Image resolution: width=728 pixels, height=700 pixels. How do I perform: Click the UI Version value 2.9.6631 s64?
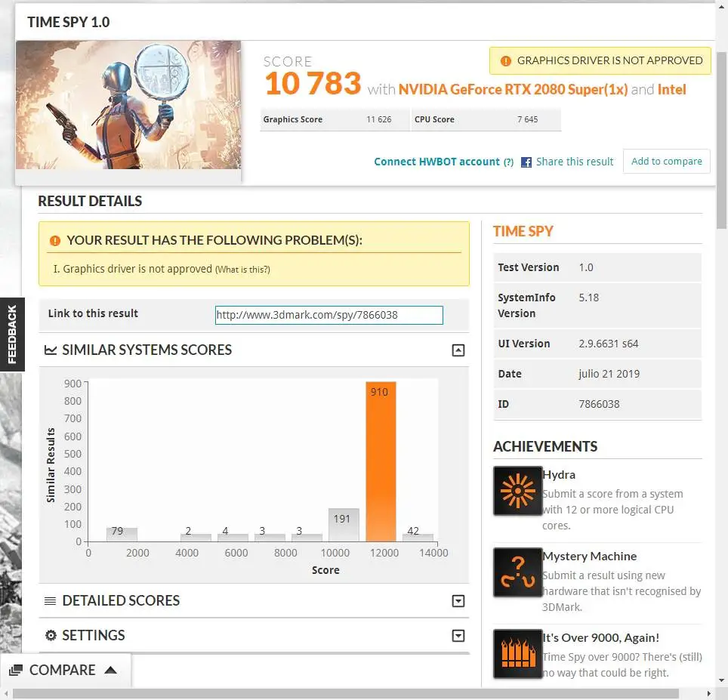(608, 344)
